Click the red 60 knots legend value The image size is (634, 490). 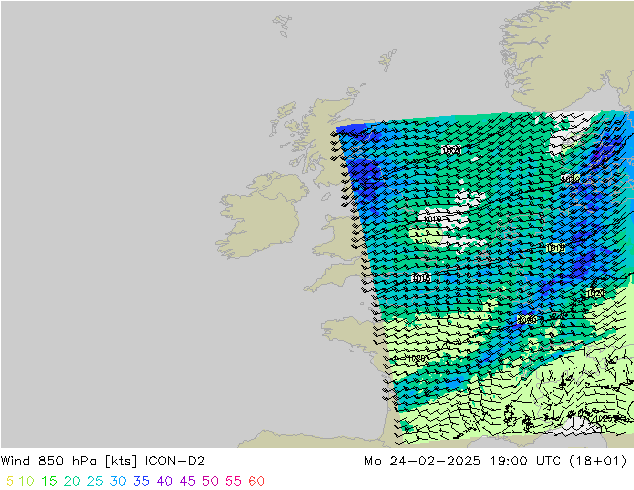coord(256,481)
